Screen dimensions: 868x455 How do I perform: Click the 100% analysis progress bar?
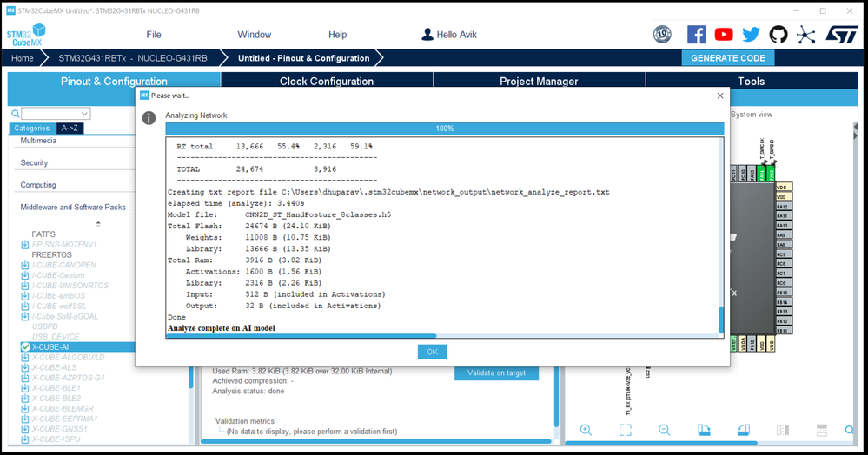tap(445, 129)
